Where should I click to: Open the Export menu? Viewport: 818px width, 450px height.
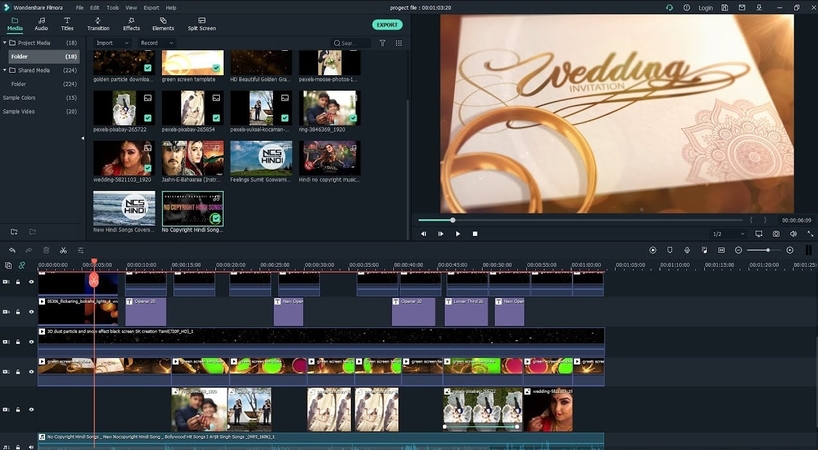[151, 8]
